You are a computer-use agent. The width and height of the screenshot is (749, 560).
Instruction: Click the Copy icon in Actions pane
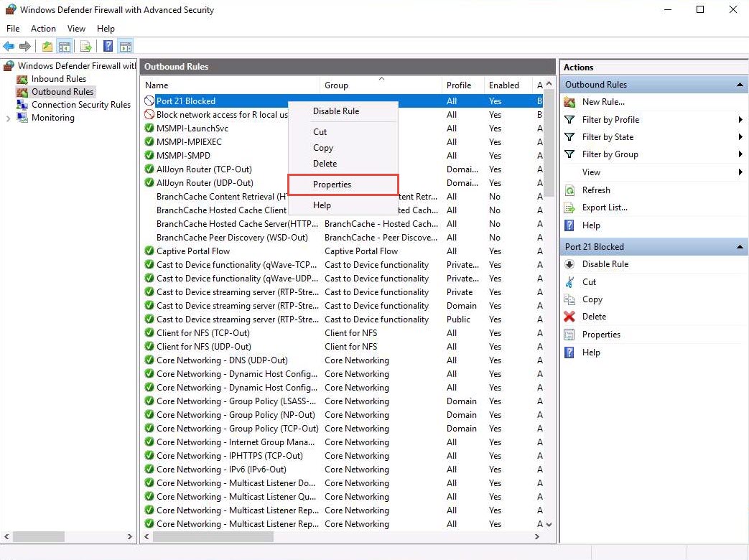[x=569, y=299]
